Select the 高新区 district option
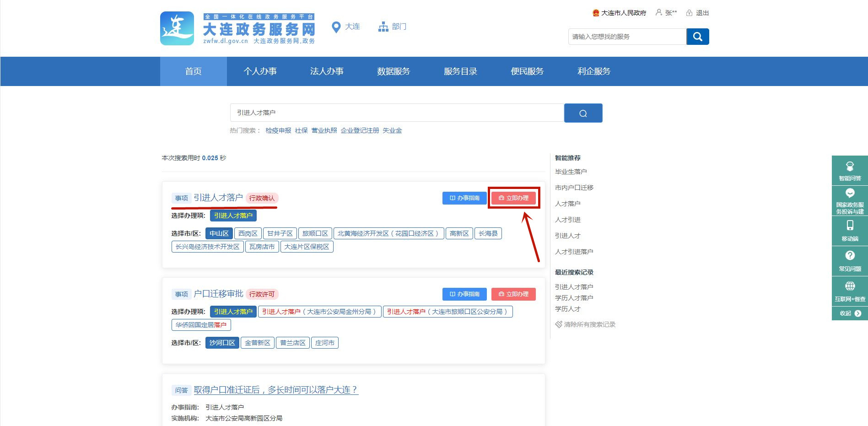Viewport: 868px width, 426px height. click(459, 233)
